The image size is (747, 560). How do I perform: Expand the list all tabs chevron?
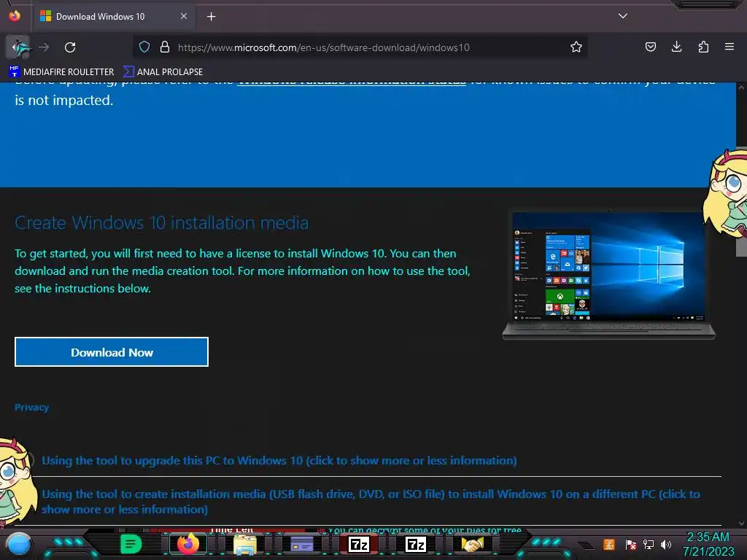[623, 16]
